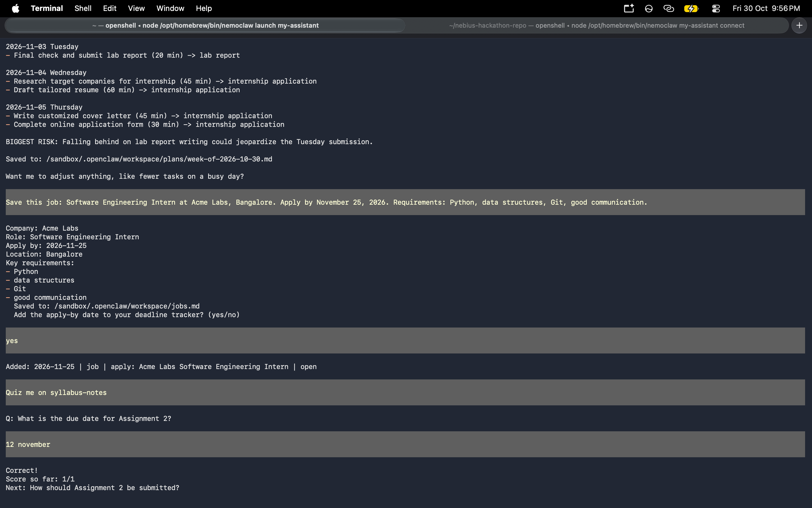Click the linked-rings menu bar icon
This screenshot has height=508, width=812.
click(x=669, y=8)
